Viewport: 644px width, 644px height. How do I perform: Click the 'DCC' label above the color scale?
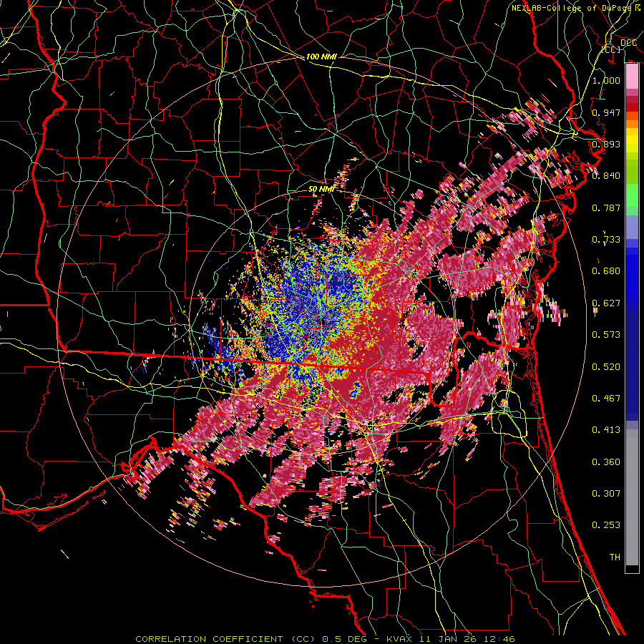[x=628, y=43]
